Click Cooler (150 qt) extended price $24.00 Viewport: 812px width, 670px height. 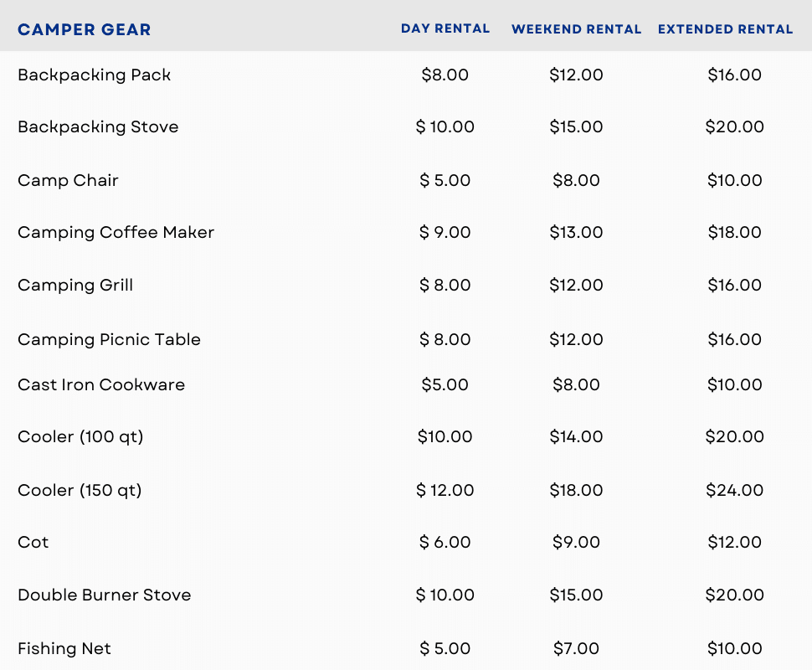point(734,490)
